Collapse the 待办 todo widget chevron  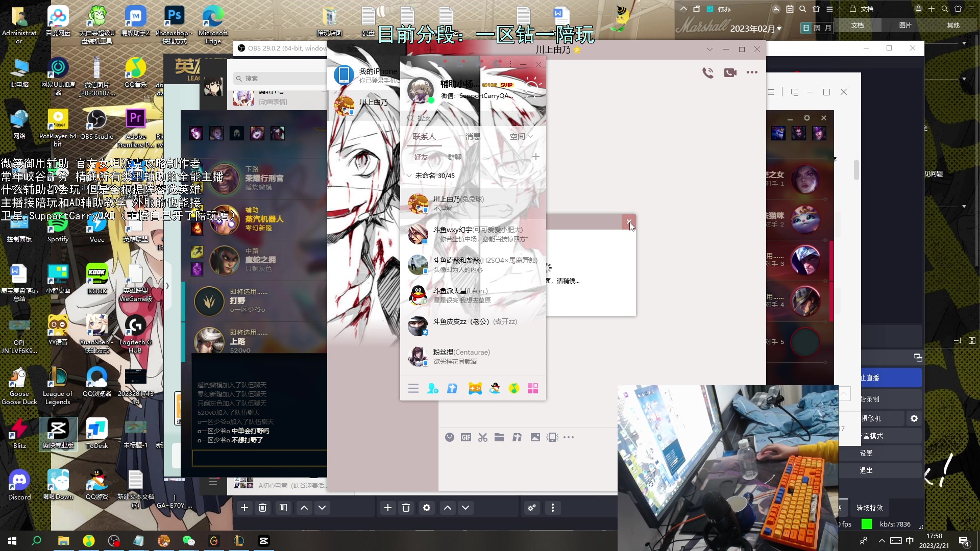(683, 9)
